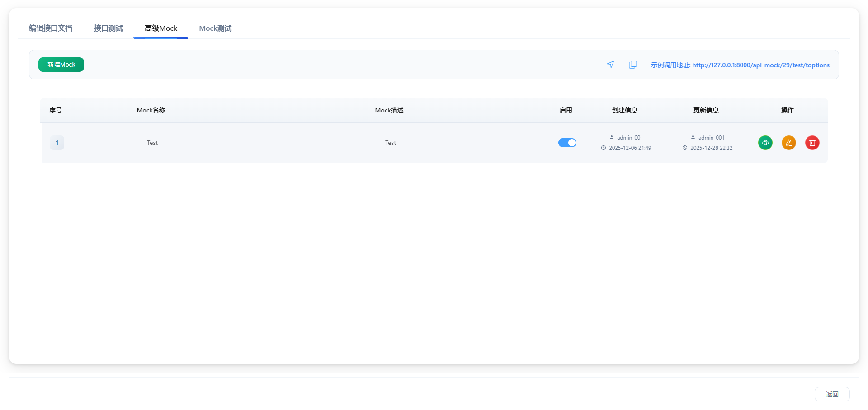Click the green 新增Mock button
868x410 pixels.
click(x=61, y=65)
